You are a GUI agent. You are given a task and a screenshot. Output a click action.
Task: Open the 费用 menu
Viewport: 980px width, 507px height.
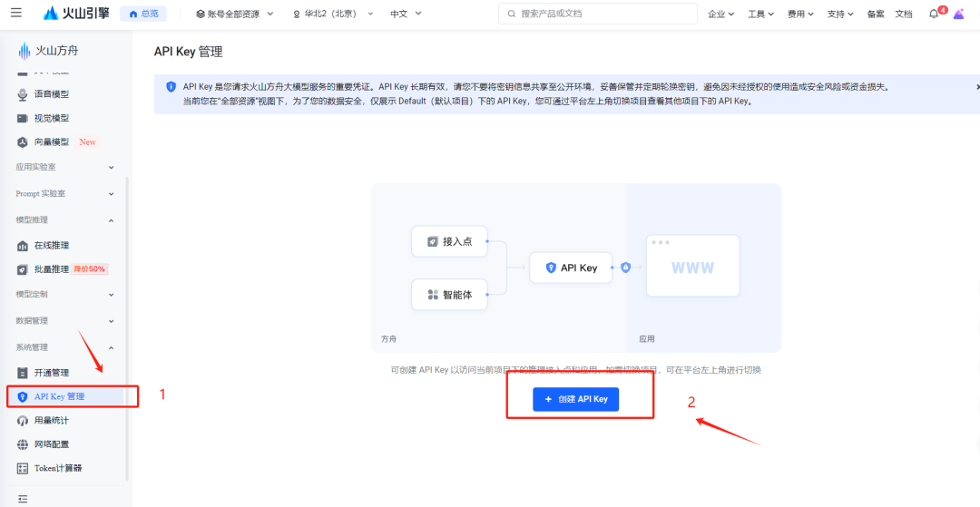[x=800, y=14]
